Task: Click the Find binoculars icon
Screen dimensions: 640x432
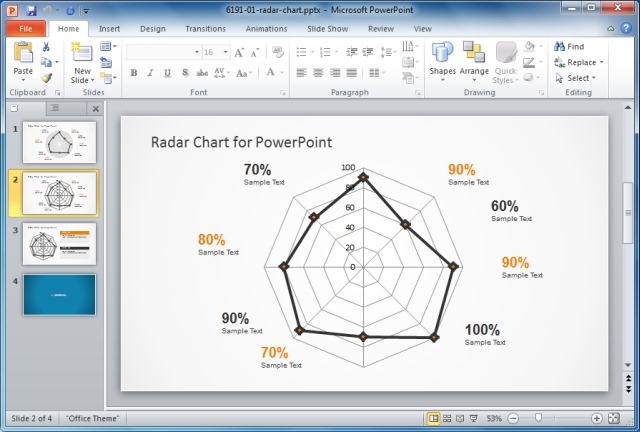Action: point(559,46)
